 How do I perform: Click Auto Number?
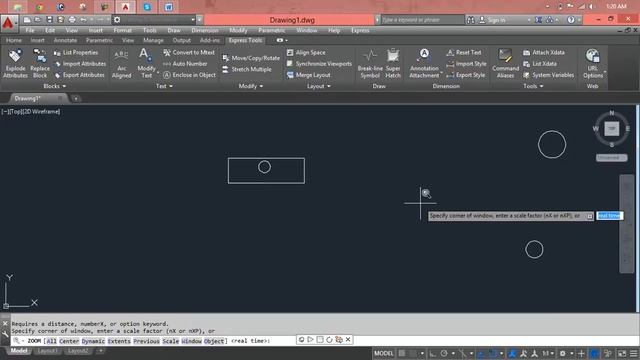(185, 64)
